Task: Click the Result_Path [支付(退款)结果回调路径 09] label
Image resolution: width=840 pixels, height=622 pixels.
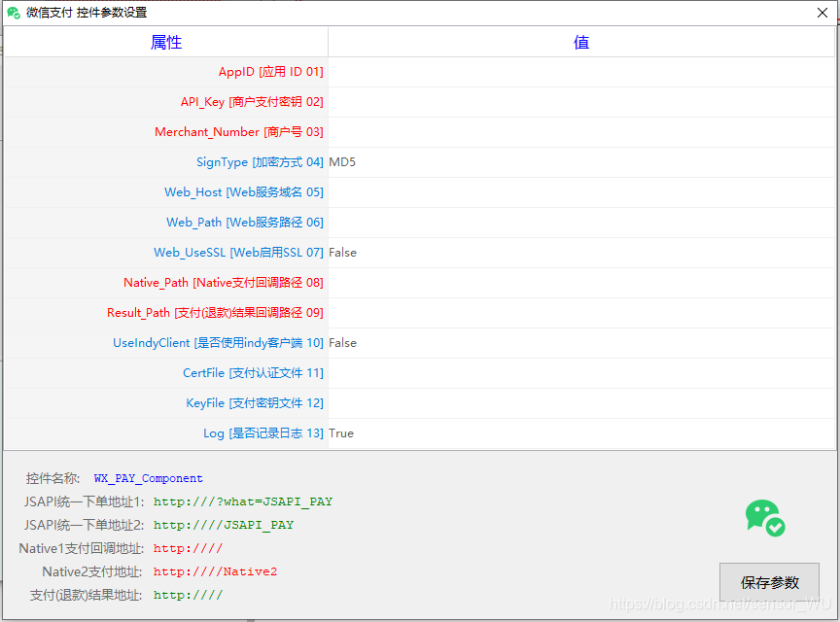Action: (215, 313)
